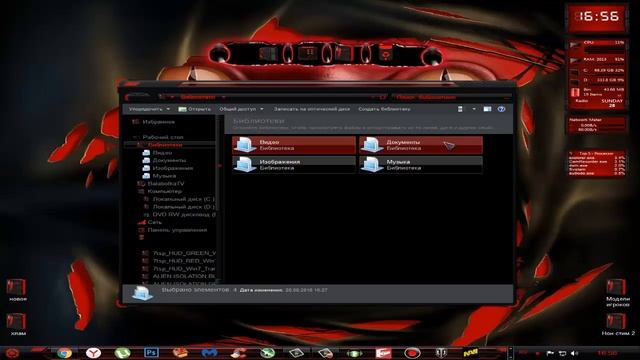Open the Документы library tile
This screenshot has width=640, height=360.
point(421,145)
